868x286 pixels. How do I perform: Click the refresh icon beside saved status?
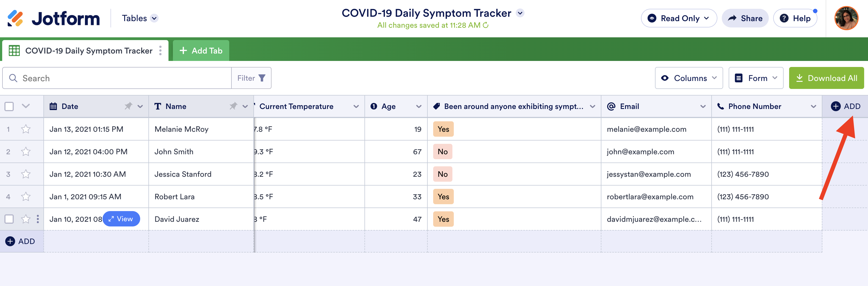(486, 25)
